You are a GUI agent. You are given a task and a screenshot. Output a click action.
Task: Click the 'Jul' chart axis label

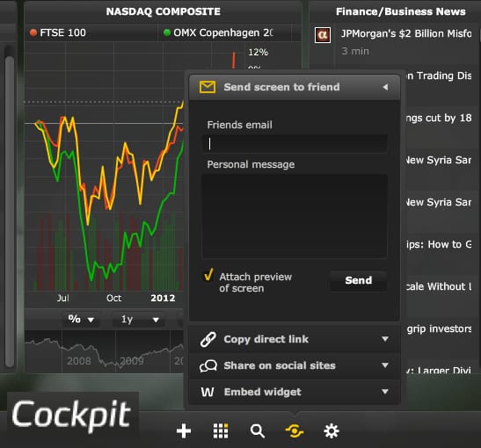click(63, 298)
